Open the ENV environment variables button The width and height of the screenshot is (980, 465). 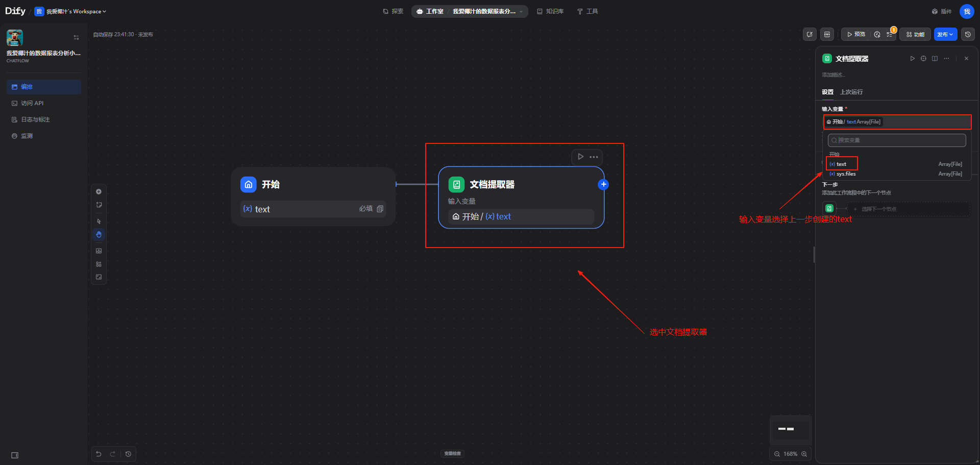tap(827, 34)
